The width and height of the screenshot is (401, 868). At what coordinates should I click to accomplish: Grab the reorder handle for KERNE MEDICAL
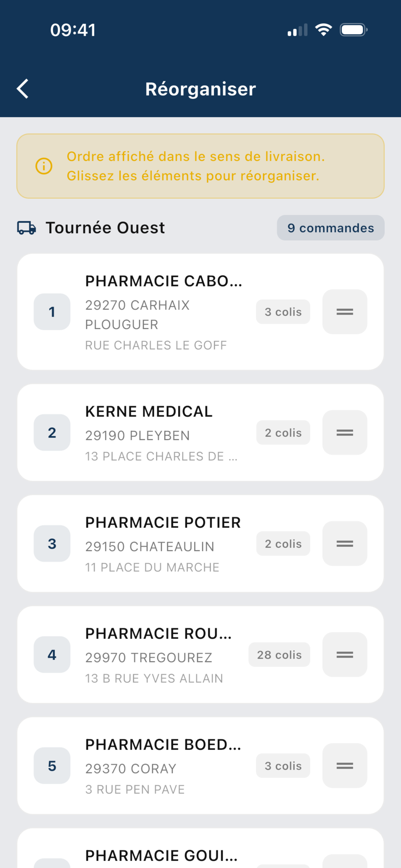[x=345, y=432]
